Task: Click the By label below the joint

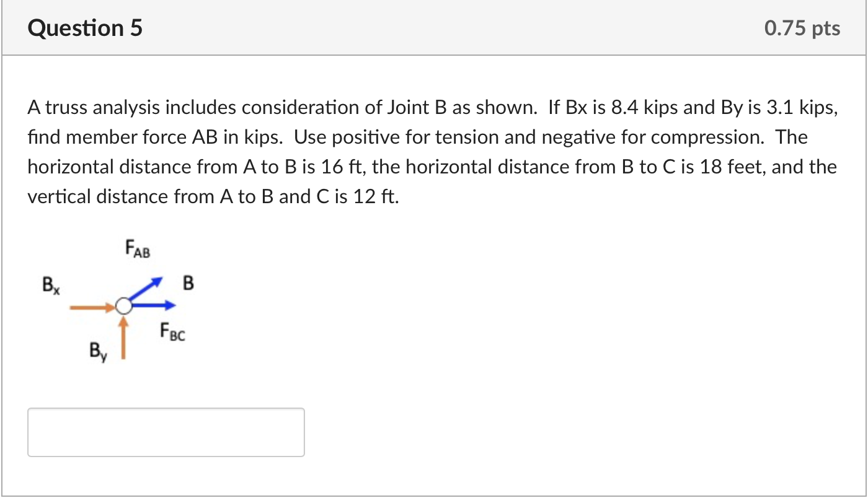Action: [97, 351]
